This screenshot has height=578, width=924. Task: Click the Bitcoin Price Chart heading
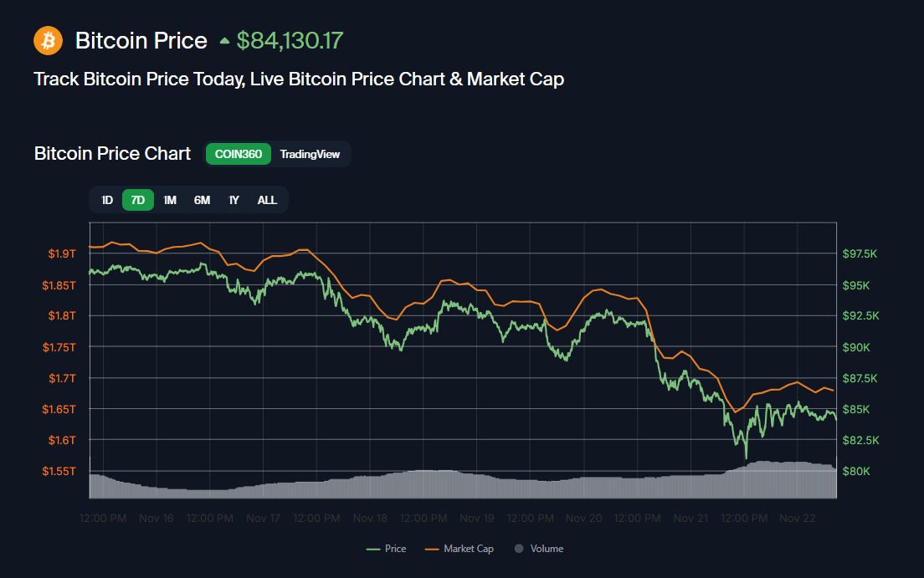[x=112, y=153]
